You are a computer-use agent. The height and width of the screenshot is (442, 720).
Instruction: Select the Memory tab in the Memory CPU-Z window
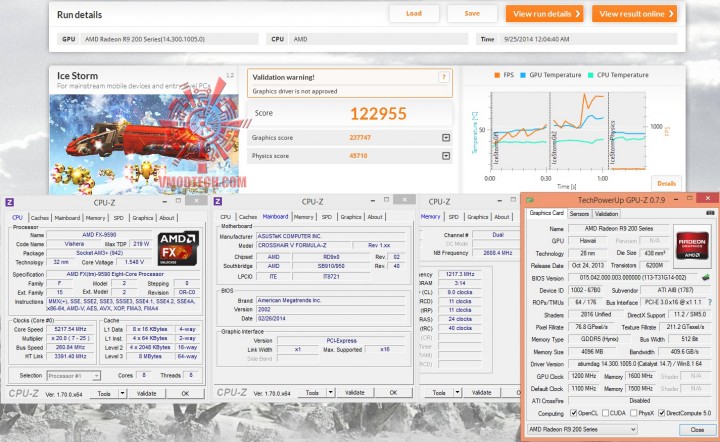tap(430, 216)
